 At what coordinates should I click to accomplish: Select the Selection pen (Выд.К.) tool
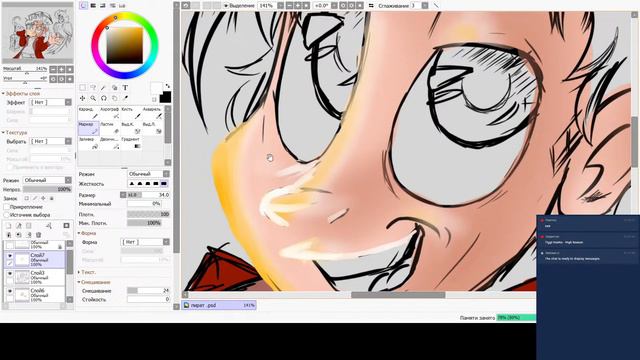pos(131,128)
